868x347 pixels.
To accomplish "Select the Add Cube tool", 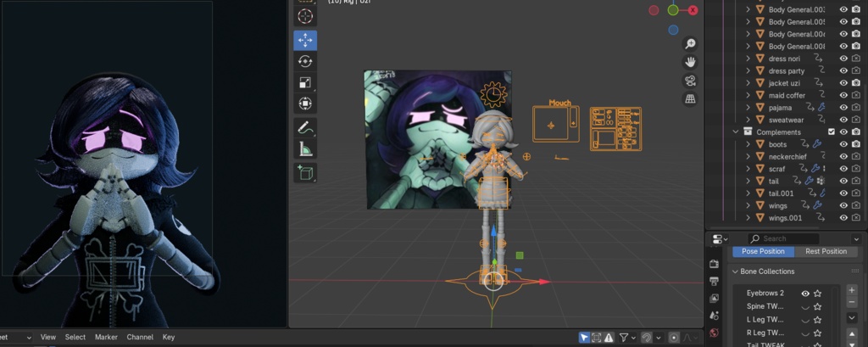I will point(305,173).
